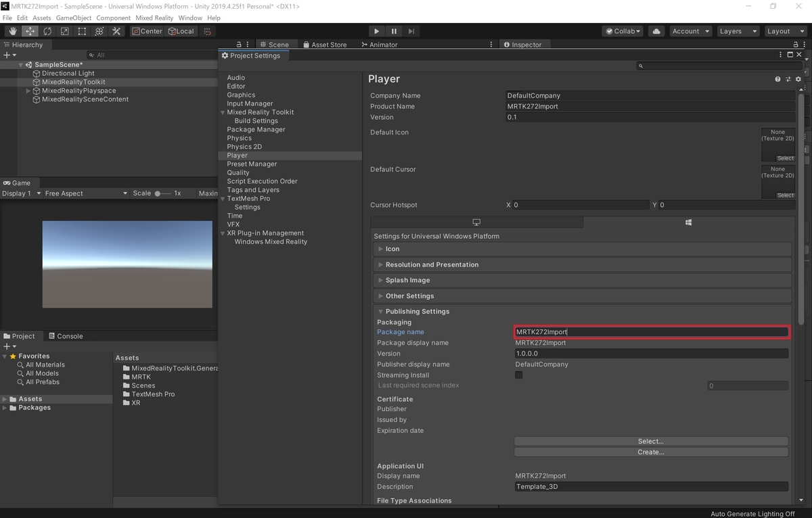This screenshot has width=812, height=518.
Task: Open the Collab dropdown
Action: click(x=623, y=31)
